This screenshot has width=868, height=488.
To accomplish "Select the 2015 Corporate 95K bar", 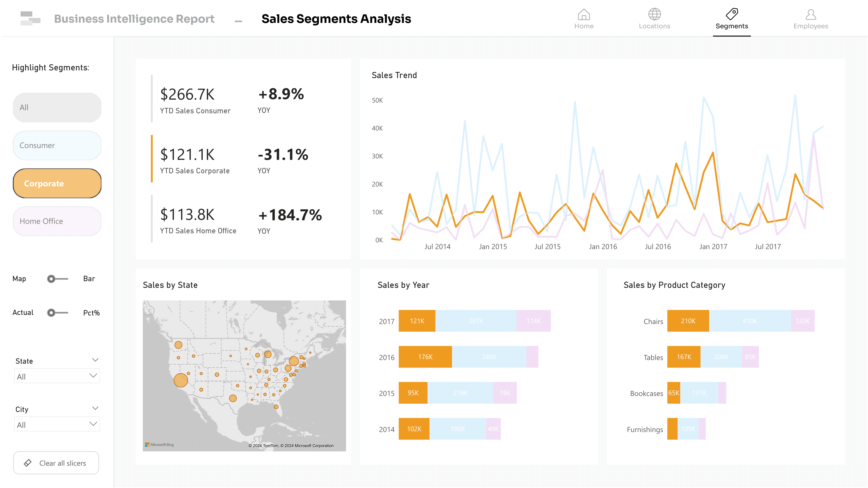I will coord(413,393).
